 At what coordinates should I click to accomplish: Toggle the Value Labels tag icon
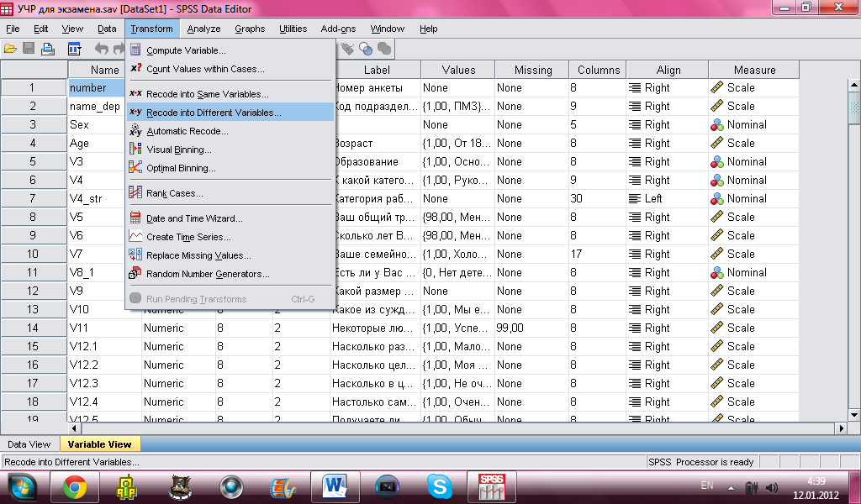click(x=347, y=49)
